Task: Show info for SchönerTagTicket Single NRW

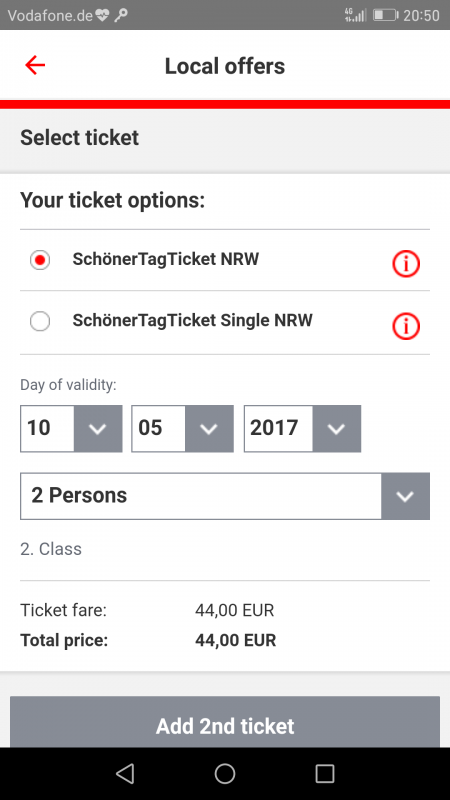Action: point(406,326)
